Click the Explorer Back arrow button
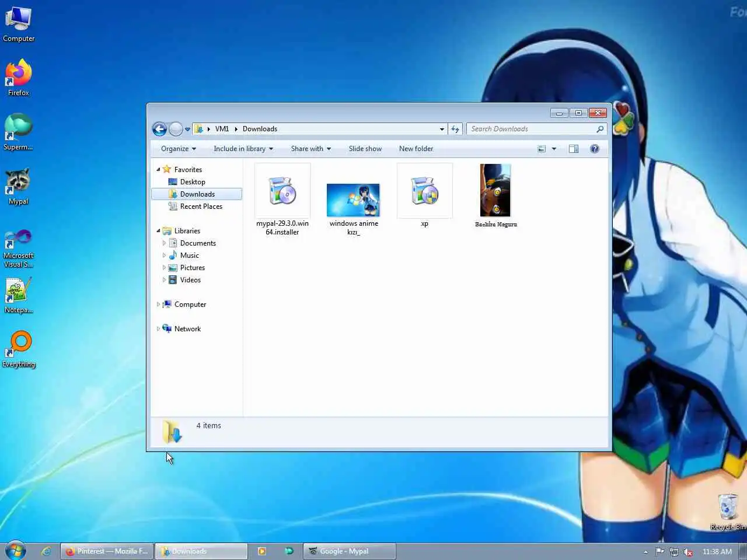The height and width of the screenshot is (560, 747). tap(159, 129)
